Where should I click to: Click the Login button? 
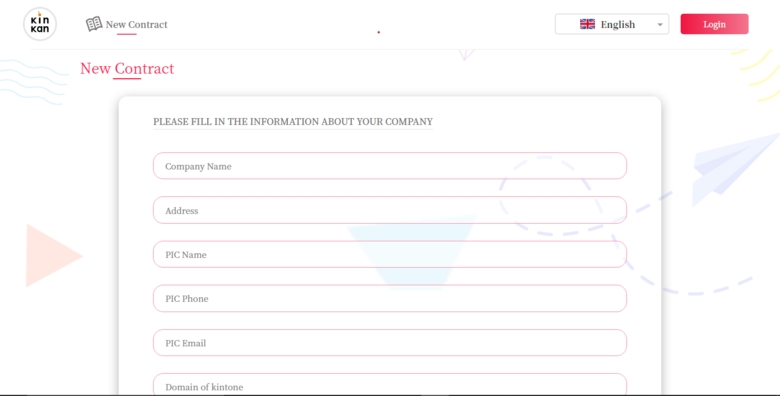tap(714, 24)
